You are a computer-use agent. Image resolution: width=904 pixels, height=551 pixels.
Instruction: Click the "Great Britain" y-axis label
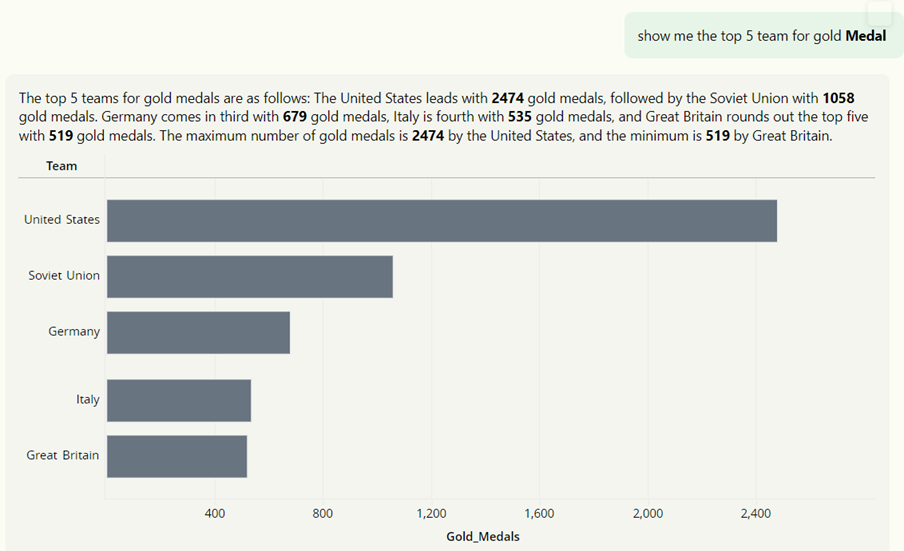pos(63,456)
